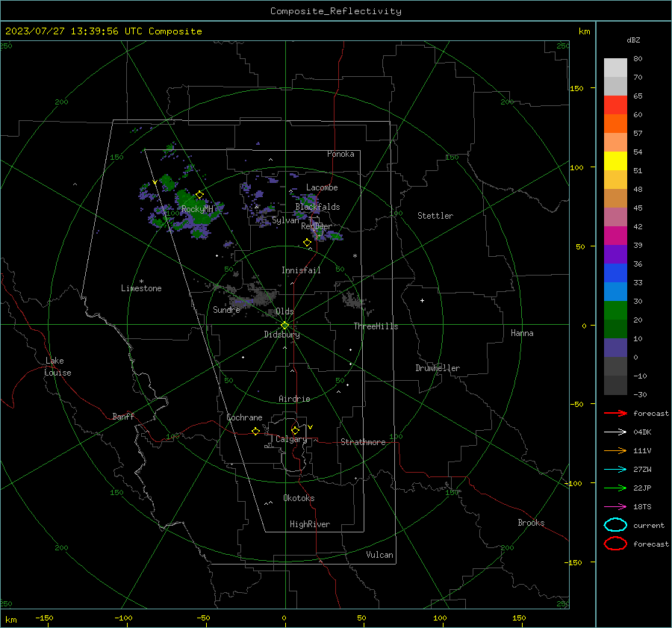Image resolution: width=672 pixels, height=628 pixels.
Task: Click the yellow 54 dBZ color swatch
Action: [615, 161]
